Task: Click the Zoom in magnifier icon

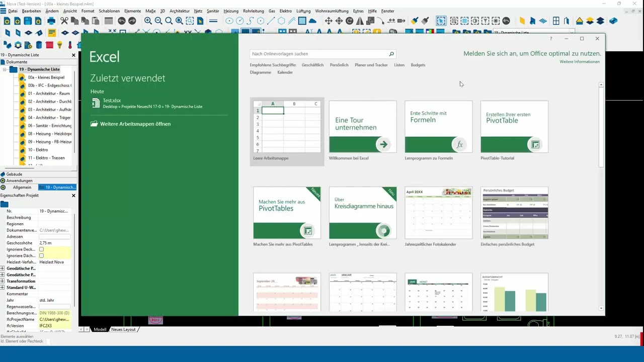Action: pyautogui.click(x=148, y=21)
